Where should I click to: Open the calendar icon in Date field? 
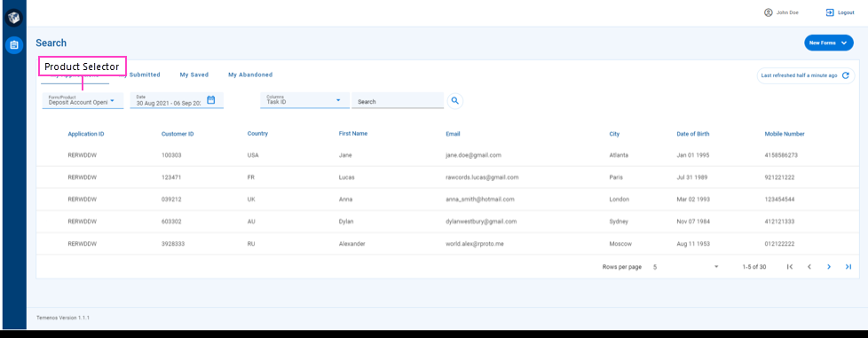(x=211, y=100)
